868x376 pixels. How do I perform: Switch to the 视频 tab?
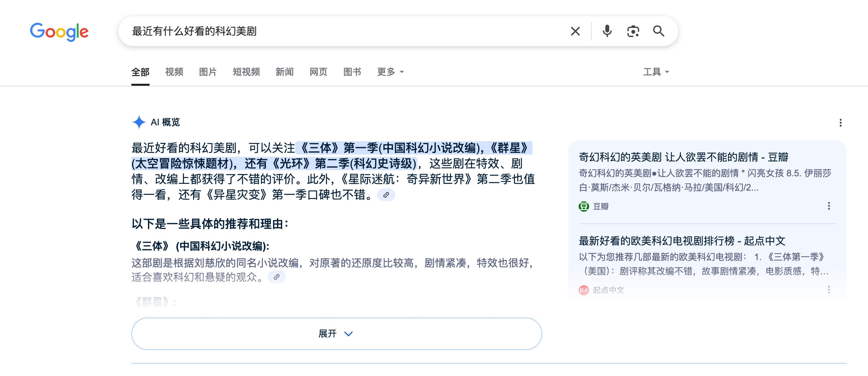point(174,72)
